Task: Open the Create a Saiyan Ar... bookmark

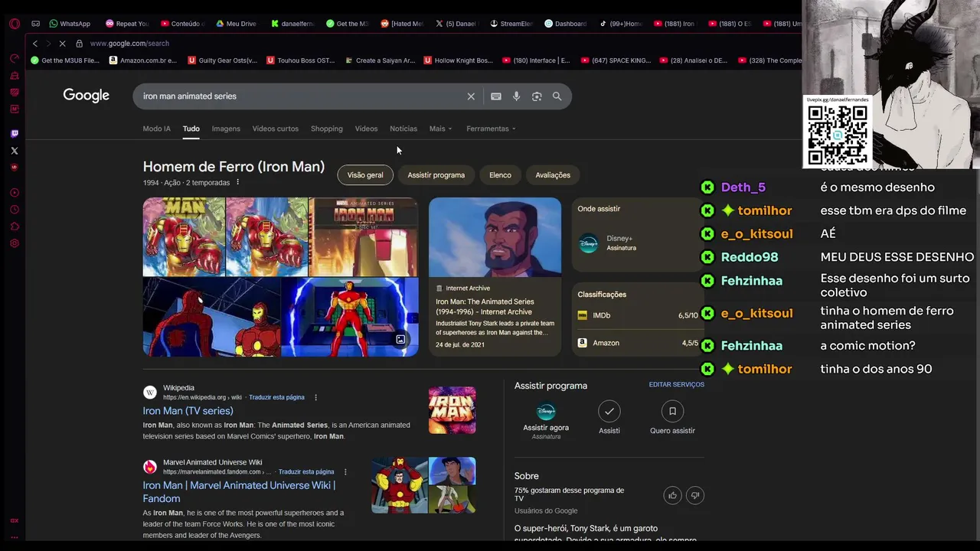Action: coord(379,60)
